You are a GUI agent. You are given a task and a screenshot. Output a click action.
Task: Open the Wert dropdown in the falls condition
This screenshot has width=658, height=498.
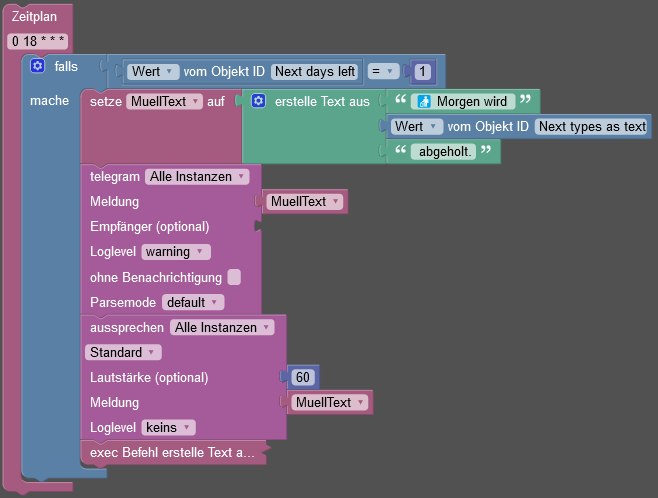tap(153, 71)
